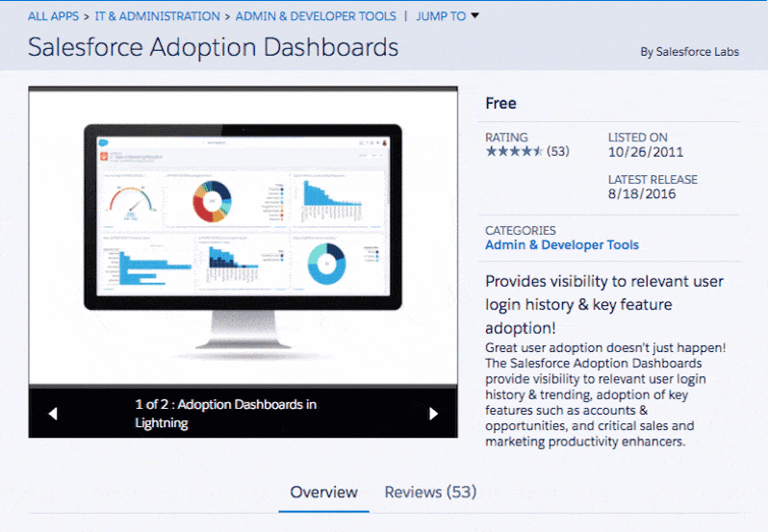This screenshot has width=768, height=532.
Task: Go to the ALL APPS breadcrumb
Action: (53, 16)
